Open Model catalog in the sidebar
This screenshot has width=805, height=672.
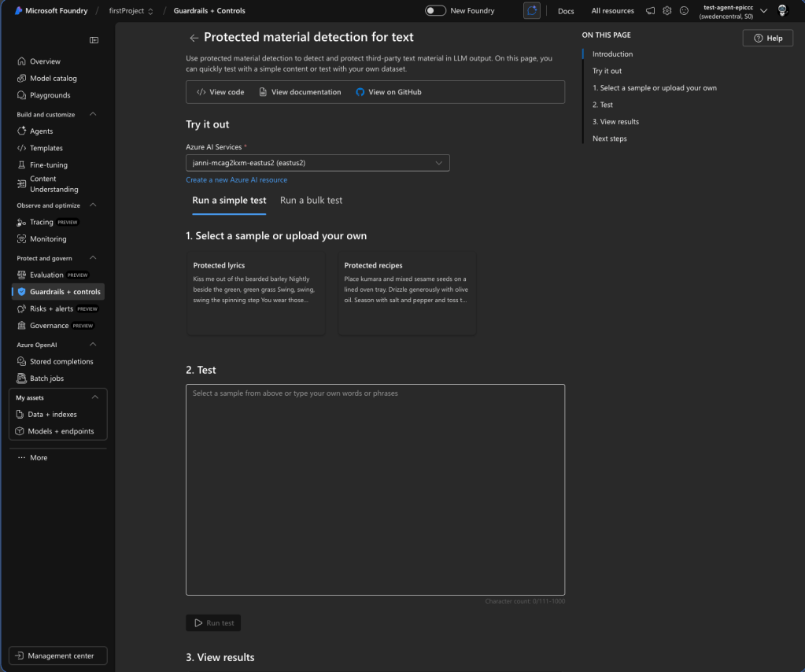pyautogui.click(x=53, y=78)
